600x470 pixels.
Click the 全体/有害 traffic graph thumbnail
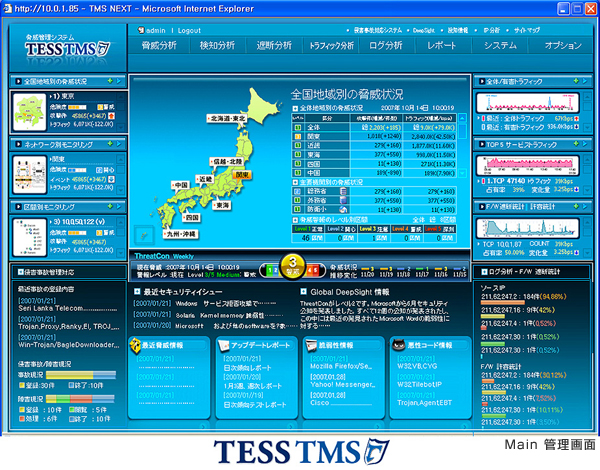(x=528, y=103)
